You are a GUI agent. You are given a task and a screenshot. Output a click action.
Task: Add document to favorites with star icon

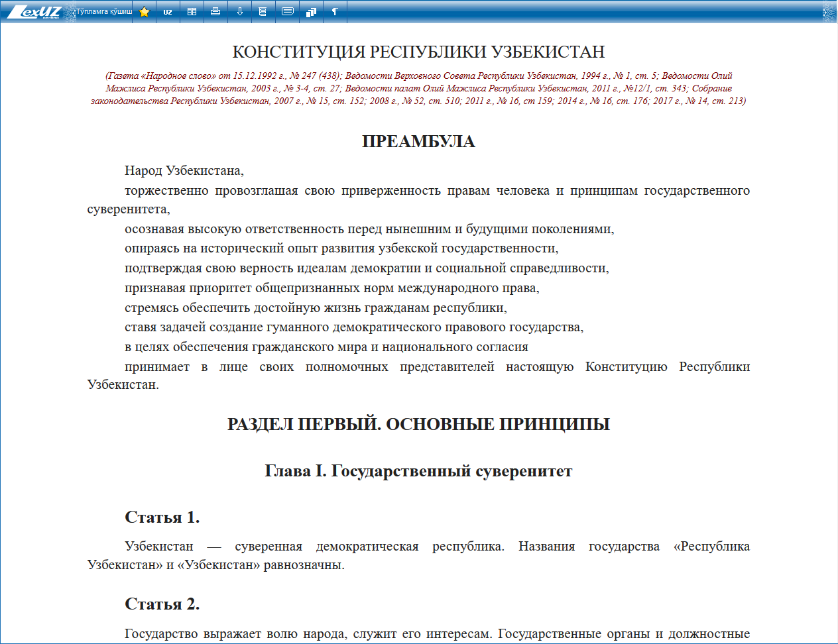[144, 12]
